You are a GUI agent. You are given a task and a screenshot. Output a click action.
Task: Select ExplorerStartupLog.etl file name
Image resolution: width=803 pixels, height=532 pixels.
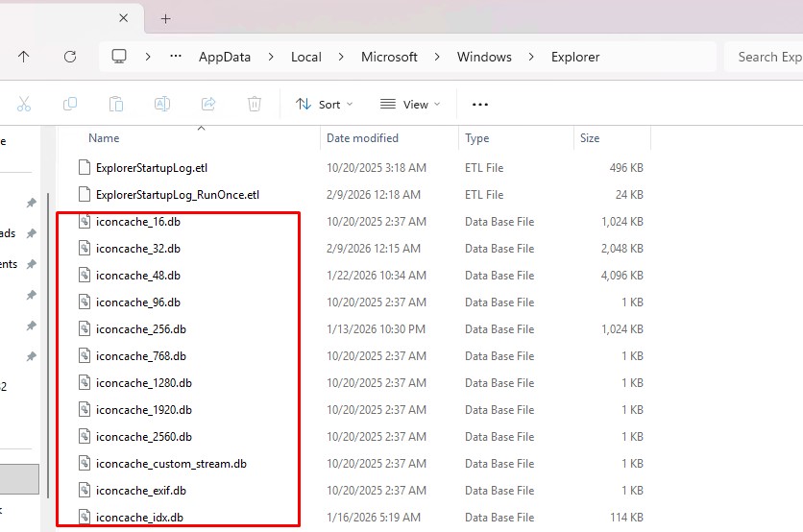pyautogui.click(x=152, y=168)
